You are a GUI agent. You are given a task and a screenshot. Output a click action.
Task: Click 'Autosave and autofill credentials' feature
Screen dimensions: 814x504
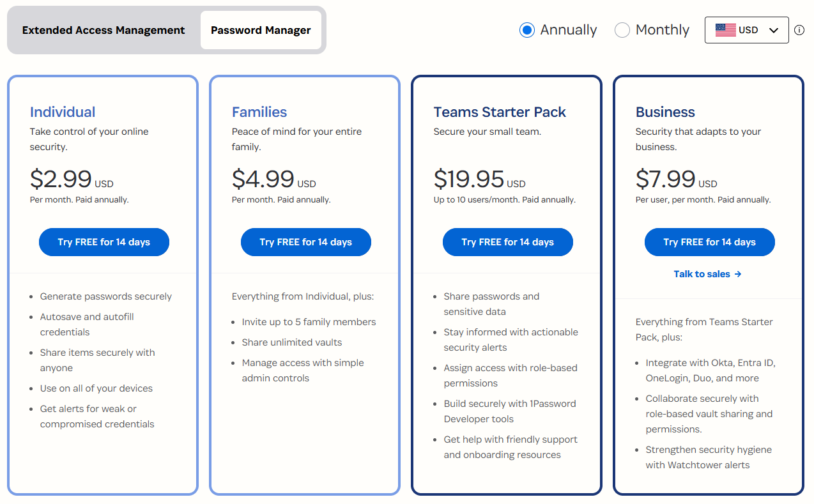point(88,325)
